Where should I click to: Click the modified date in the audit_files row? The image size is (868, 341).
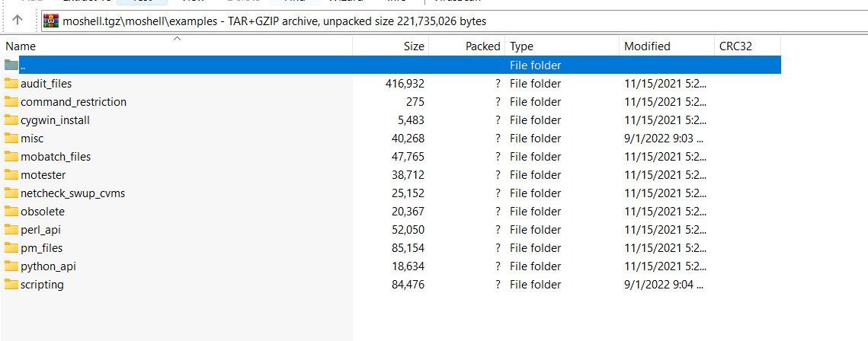pyautogui.click(x=665, y=84)
